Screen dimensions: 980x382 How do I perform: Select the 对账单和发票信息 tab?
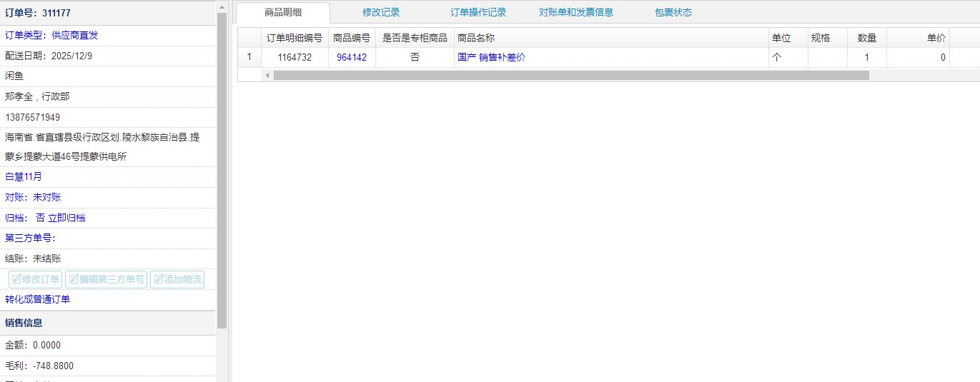575,12
